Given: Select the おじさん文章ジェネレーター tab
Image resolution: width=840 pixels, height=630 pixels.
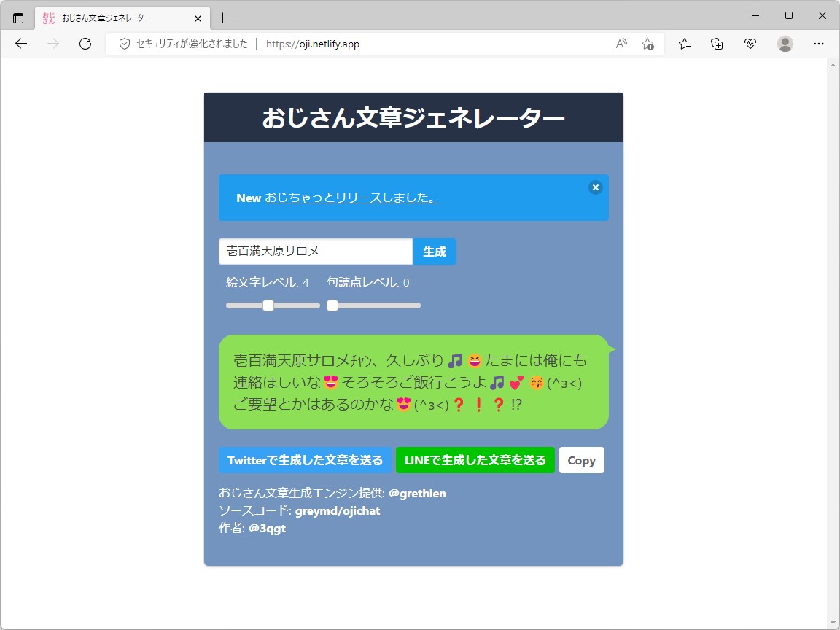Looking at the screenshot, I should [117, 17].
